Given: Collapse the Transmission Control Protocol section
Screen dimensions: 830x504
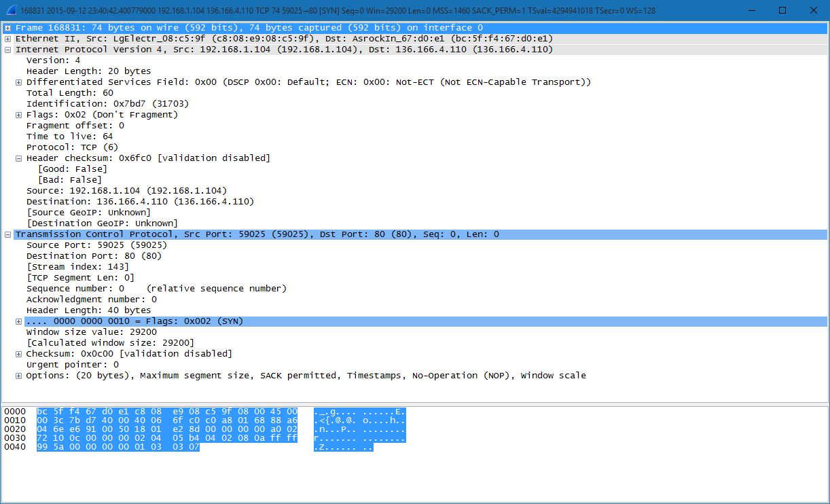Looking at the screenshot, I should 7,234.
